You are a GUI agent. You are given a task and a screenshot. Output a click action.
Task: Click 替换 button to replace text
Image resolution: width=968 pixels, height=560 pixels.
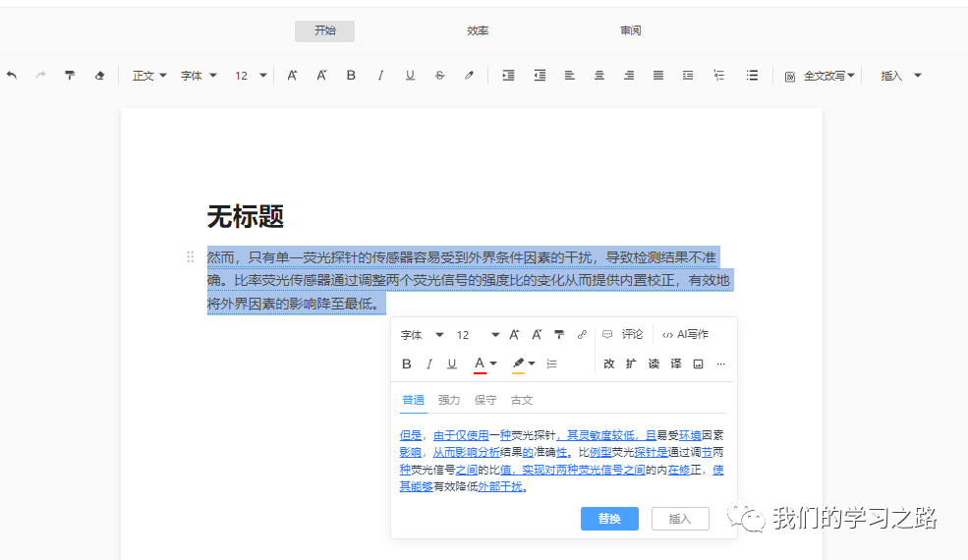[609, 519]
